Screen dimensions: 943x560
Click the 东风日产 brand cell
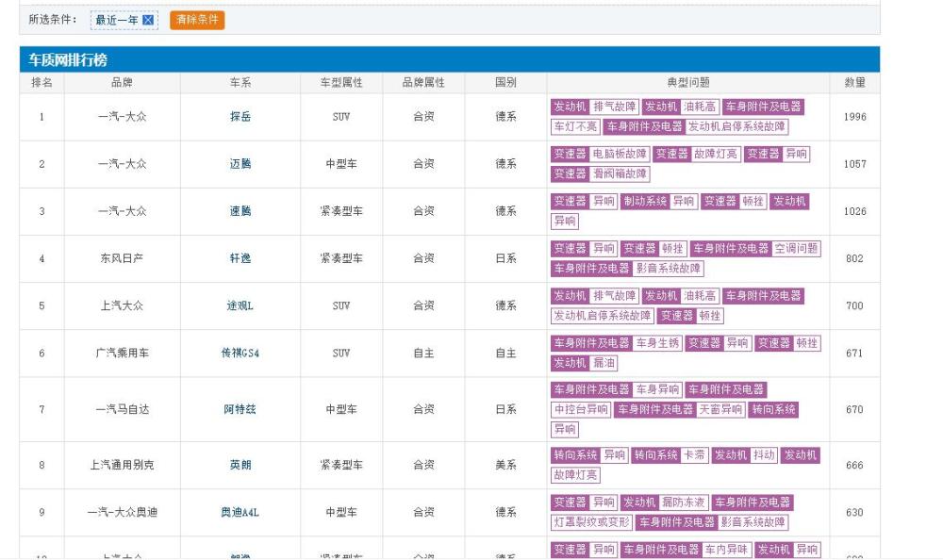click(122, 258)
